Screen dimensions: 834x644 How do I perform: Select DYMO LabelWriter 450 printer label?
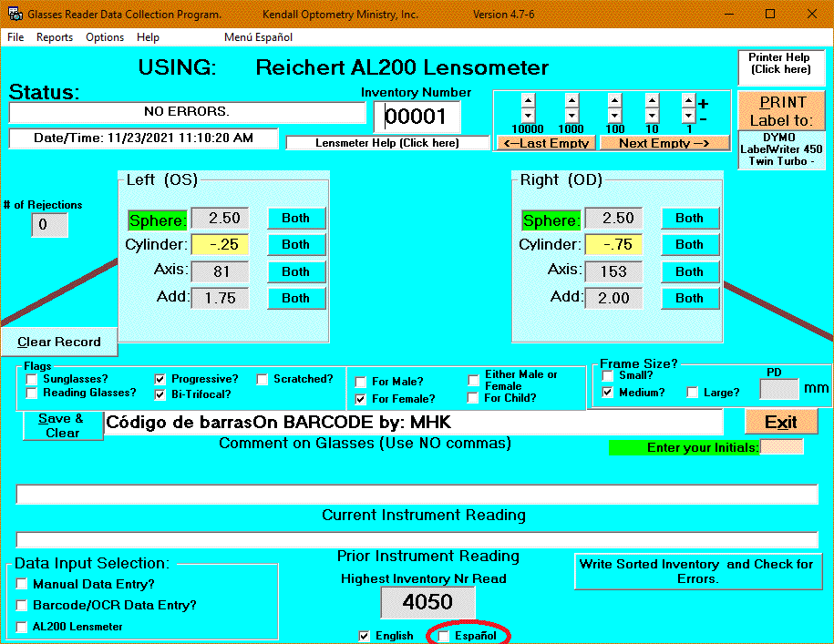click(x=781, y=149)
